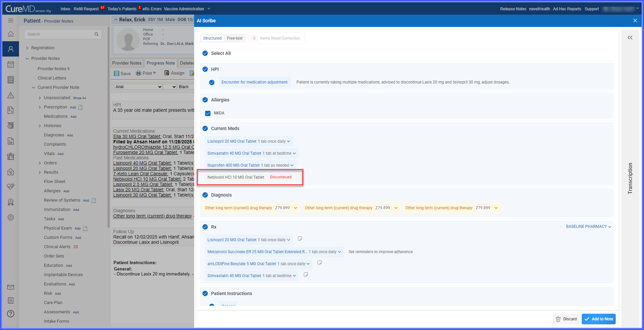Open the Arial font dropdown
This screenshot has width=644, height=330.
pyautogui.click(x=138, y=87)
